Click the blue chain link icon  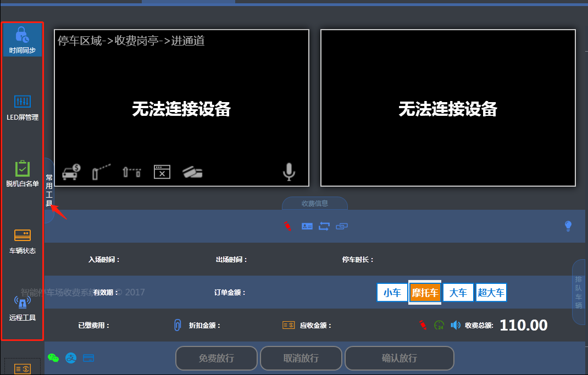(342, 226)
